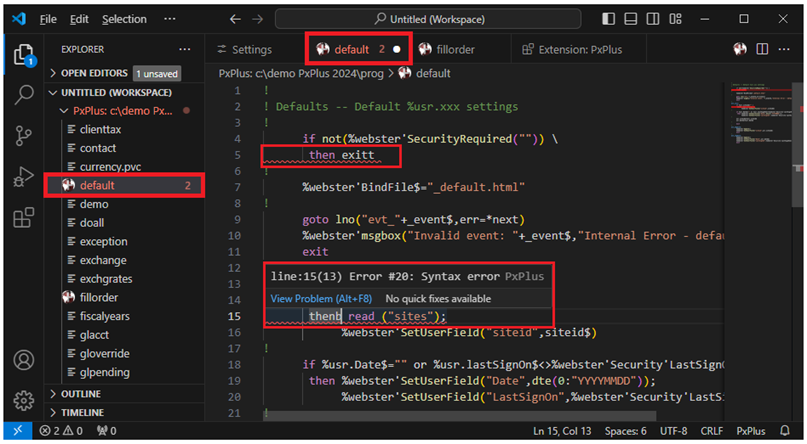This screenshot has width=807, height=444.
Task: Toggle the bottom panel layout button
Action: [x=632, y=19]
